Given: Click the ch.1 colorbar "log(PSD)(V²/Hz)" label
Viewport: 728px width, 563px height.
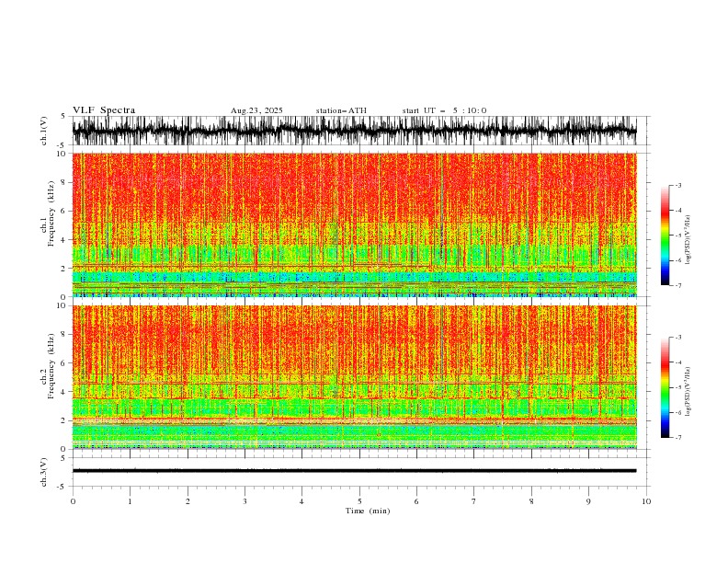Looking at the screenshot, I should 688,240.
